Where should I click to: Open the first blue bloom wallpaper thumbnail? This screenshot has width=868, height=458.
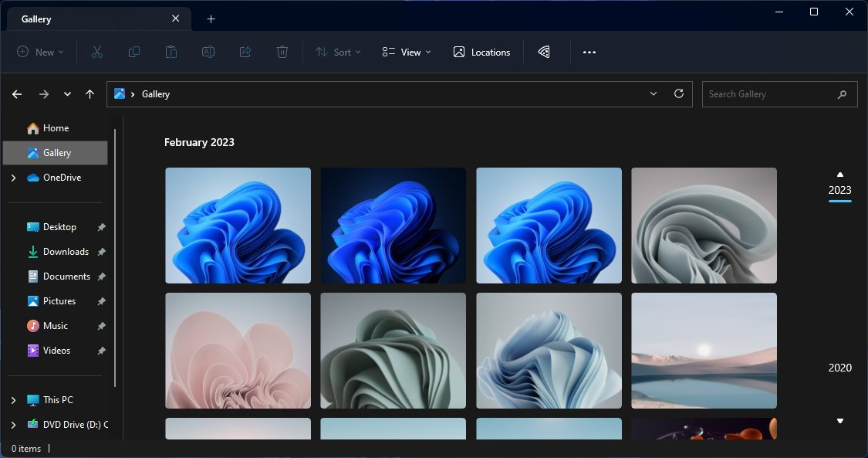click(238, 225)
